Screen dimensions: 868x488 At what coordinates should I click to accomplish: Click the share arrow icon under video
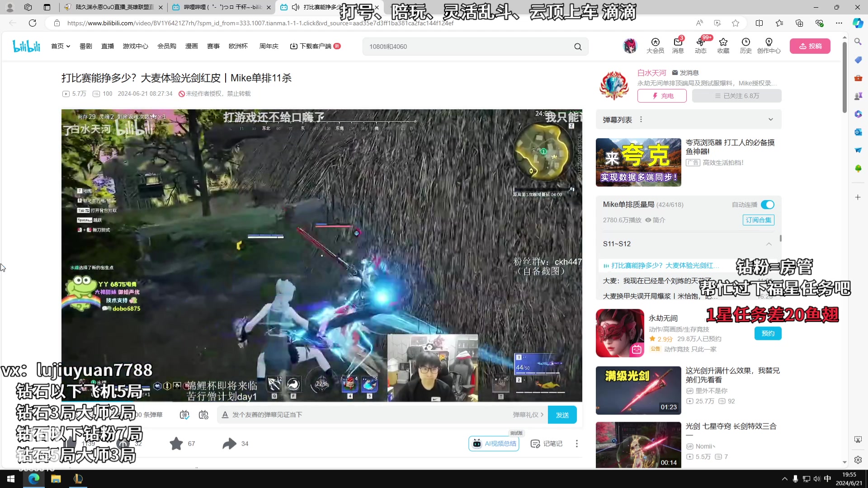click(x=230, y=444)
